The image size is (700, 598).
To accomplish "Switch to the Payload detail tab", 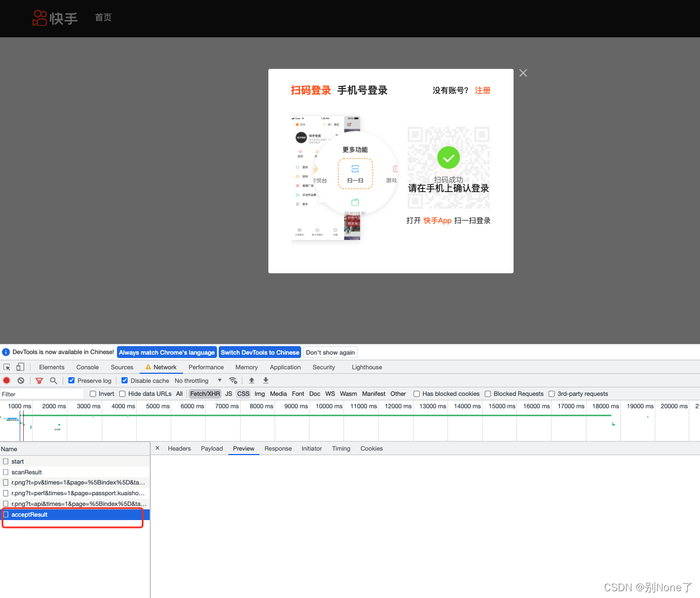I will pos(212,448).
